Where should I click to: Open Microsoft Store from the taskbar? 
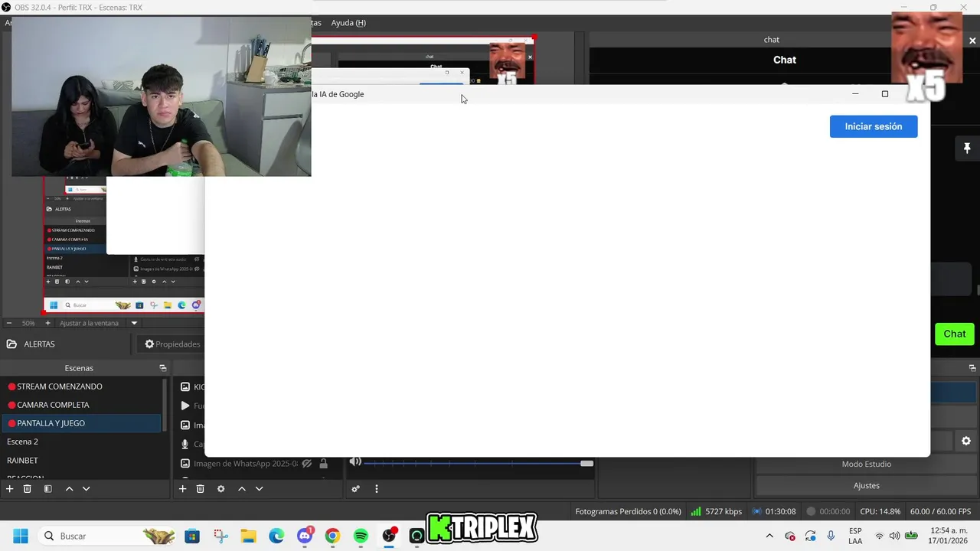coord(192,536)
